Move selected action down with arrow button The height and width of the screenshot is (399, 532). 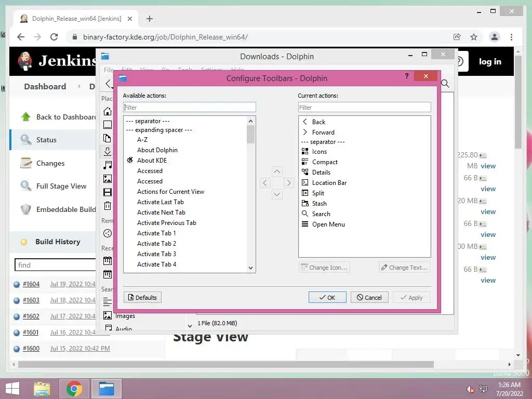277,194
